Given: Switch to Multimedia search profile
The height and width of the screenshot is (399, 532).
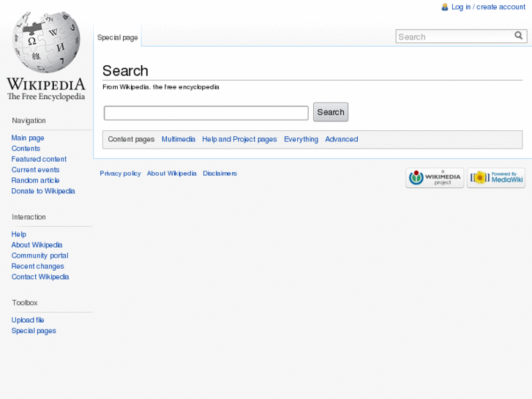Looking at the screenshot, I should point(179,139).
